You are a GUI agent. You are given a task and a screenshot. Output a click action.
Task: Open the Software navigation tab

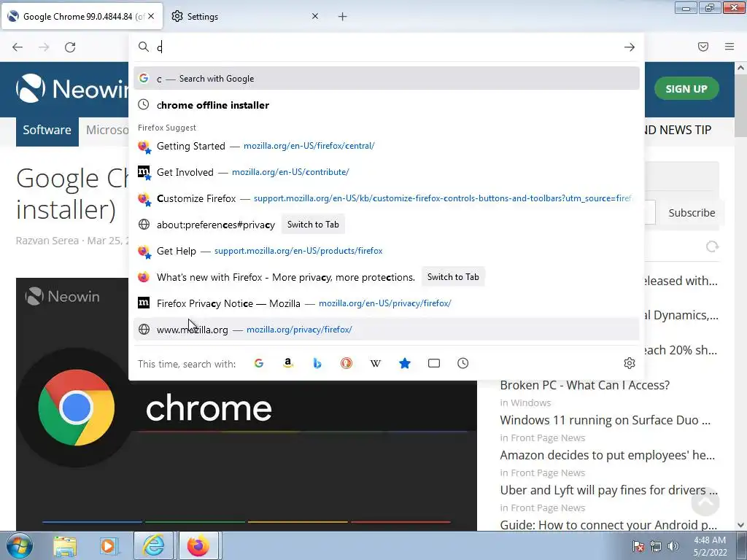47,130
